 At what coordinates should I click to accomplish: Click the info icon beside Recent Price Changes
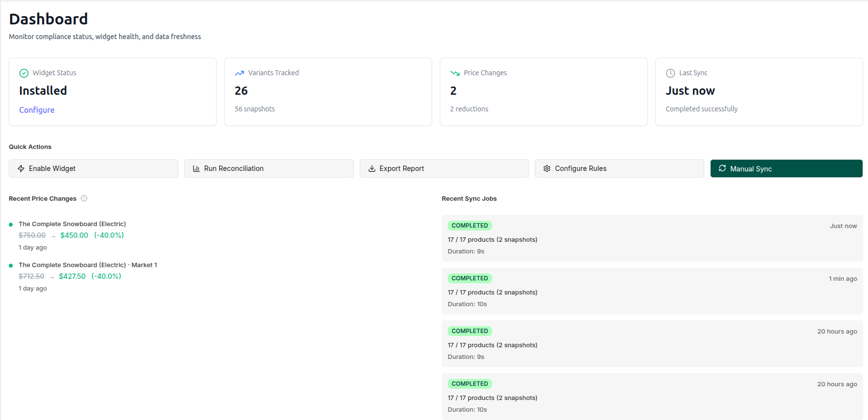[x=84, y=198]
